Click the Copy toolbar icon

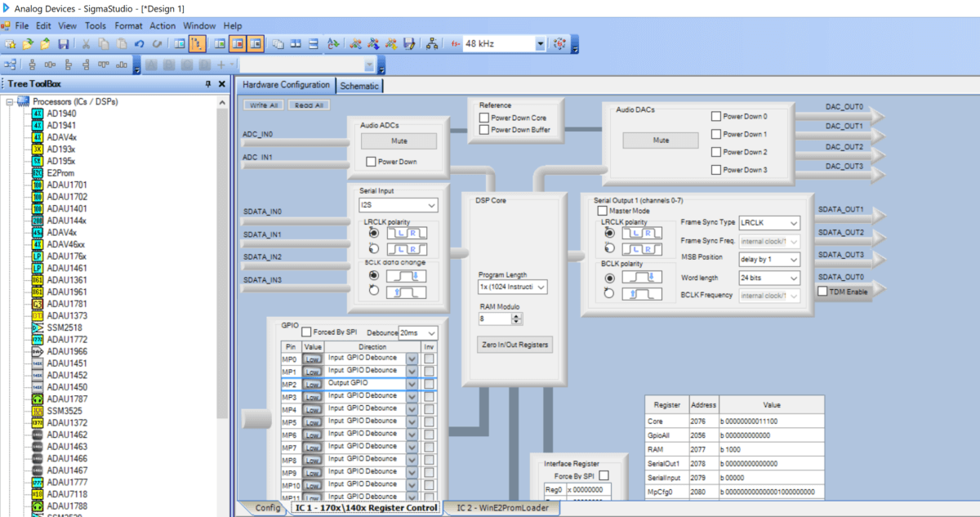tap(103, 43)
